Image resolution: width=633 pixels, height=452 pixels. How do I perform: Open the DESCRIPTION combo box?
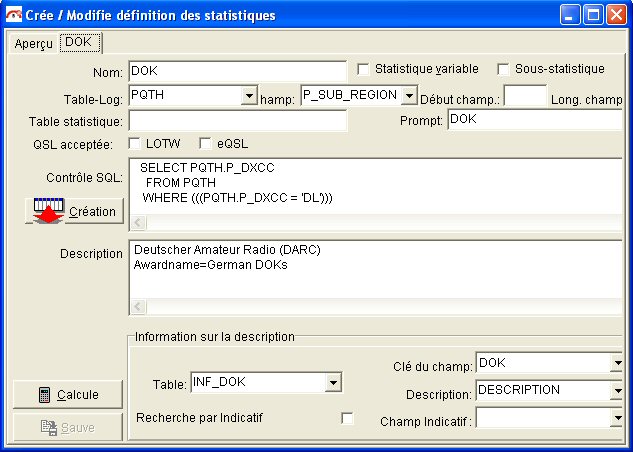coord(617,391)
